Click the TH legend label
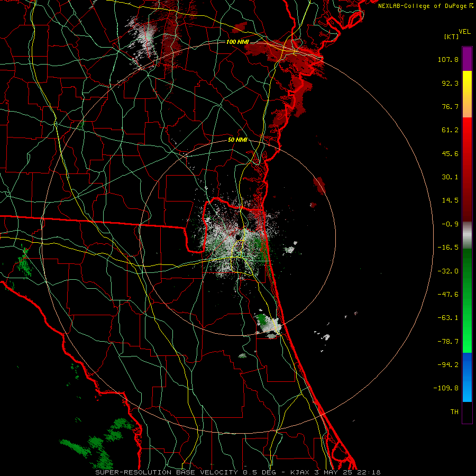 (454, 412)
